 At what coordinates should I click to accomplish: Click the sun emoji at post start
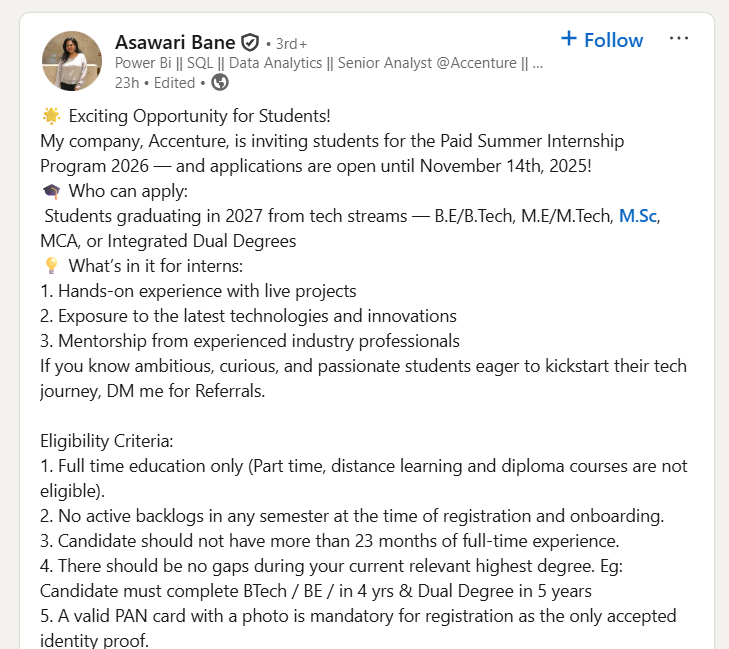[51, 116]
